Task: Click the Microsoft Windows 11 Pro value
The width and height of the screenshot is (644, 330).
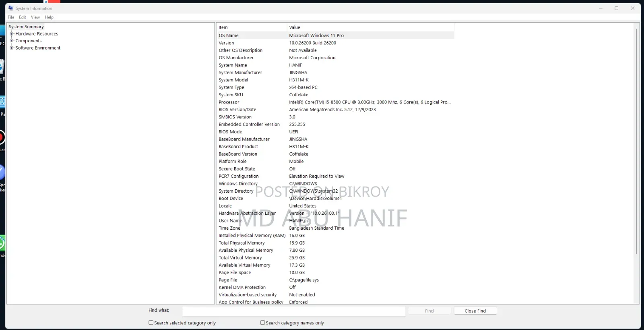Action: [316, 35]
